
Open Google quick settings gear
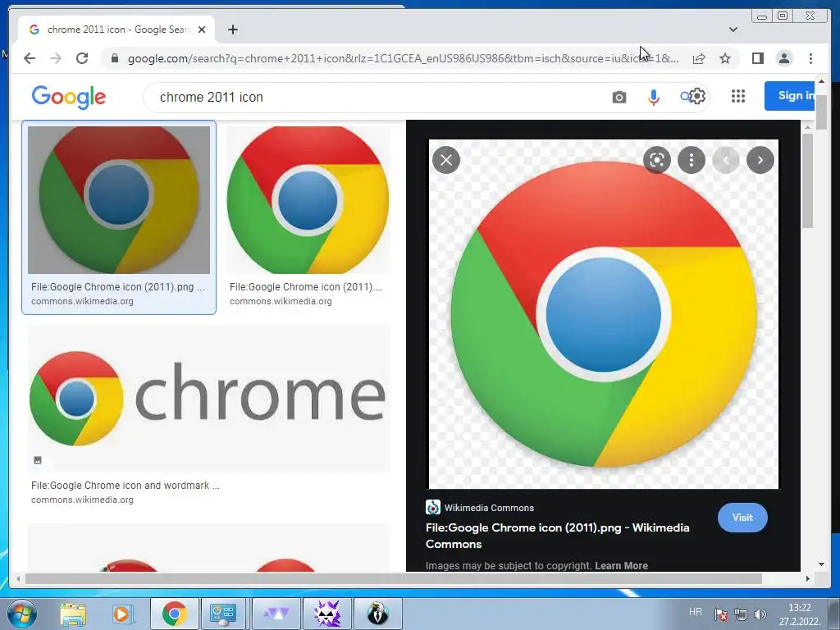[x=697, y=97]
